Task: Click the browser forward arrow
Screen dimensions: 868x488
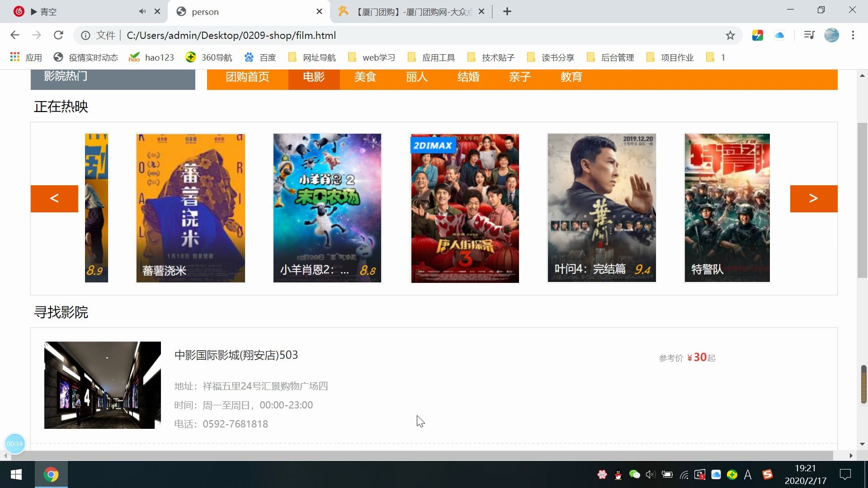Action: [37, 35]
